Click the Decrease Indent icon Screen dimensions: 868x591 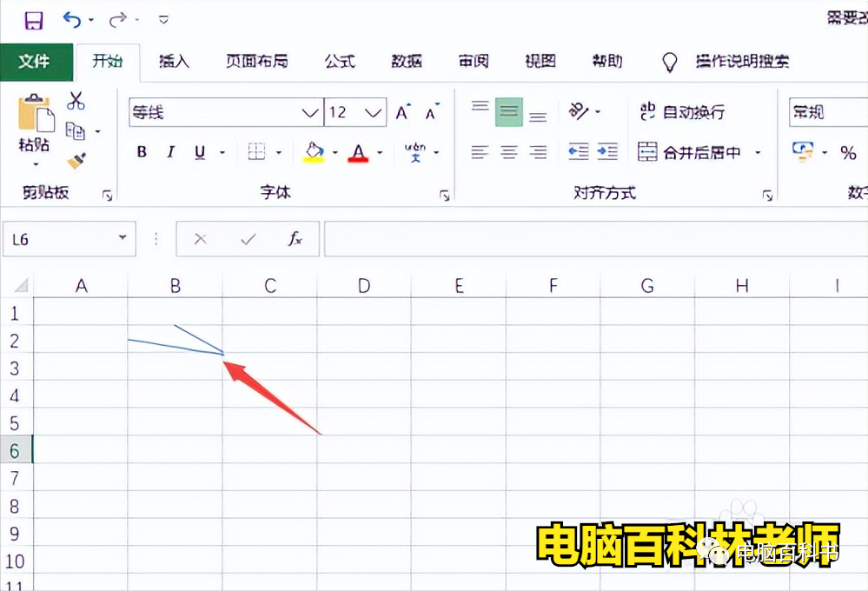click(579, 152)
